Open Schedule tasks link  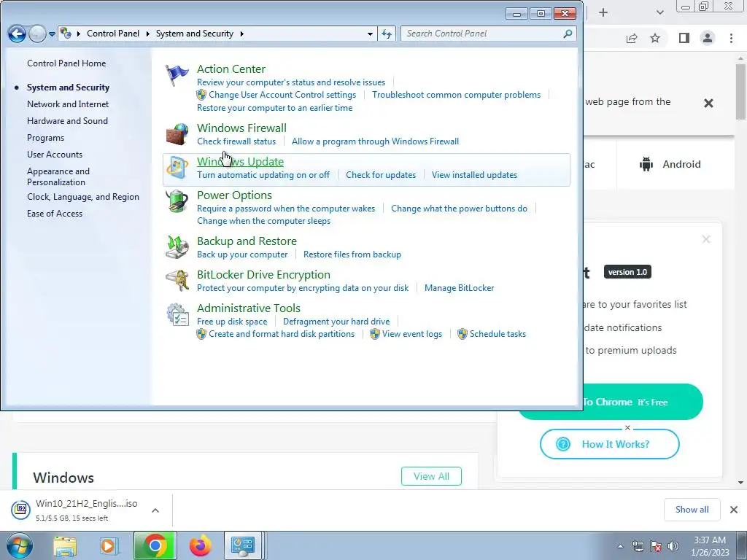coord(498,334)
